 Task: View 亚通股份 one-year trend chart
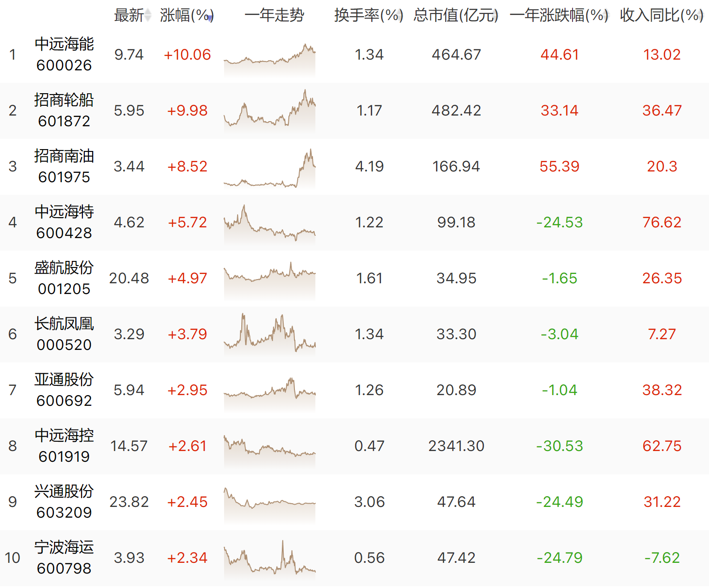[270, 394]
